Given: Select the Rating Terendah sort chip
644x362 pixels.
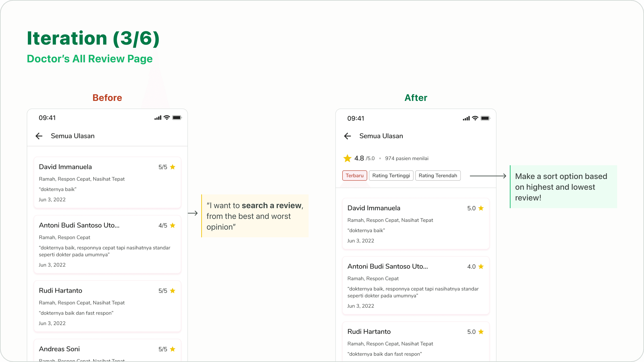Looking at the screenshot, I should (x=438, y=175).
